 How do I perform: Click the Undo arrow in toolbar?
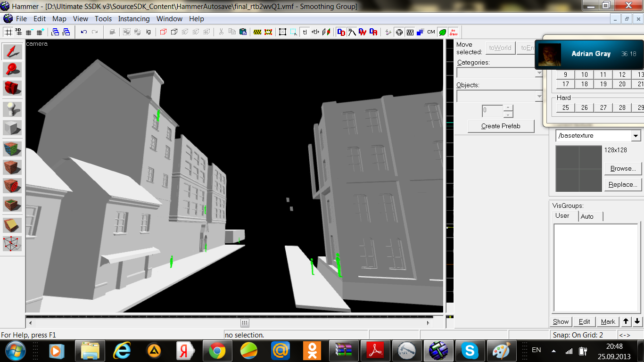[x=84, y=32]
